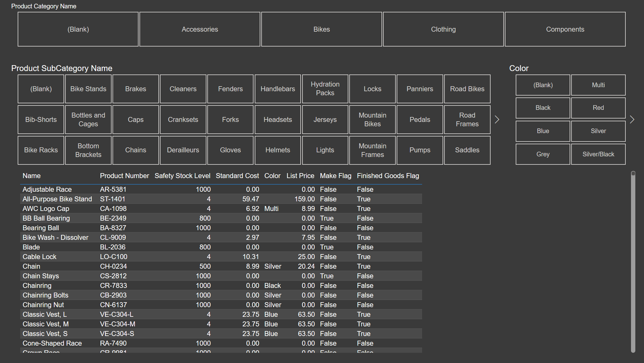Select the Road Frames subcategory
The height and width of the screenshot is (363, 644).
(x=467, y=119)
